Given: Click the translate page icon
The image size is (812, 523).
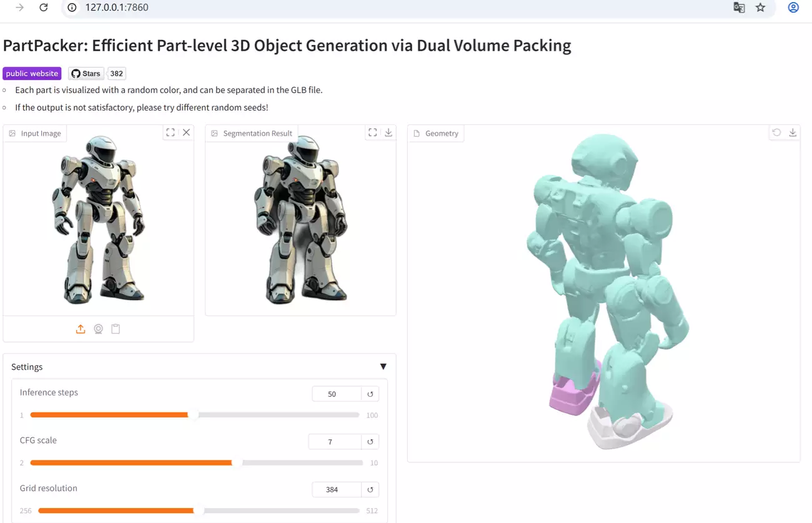Looking at the screenshot, I should [x=739, y=7].
